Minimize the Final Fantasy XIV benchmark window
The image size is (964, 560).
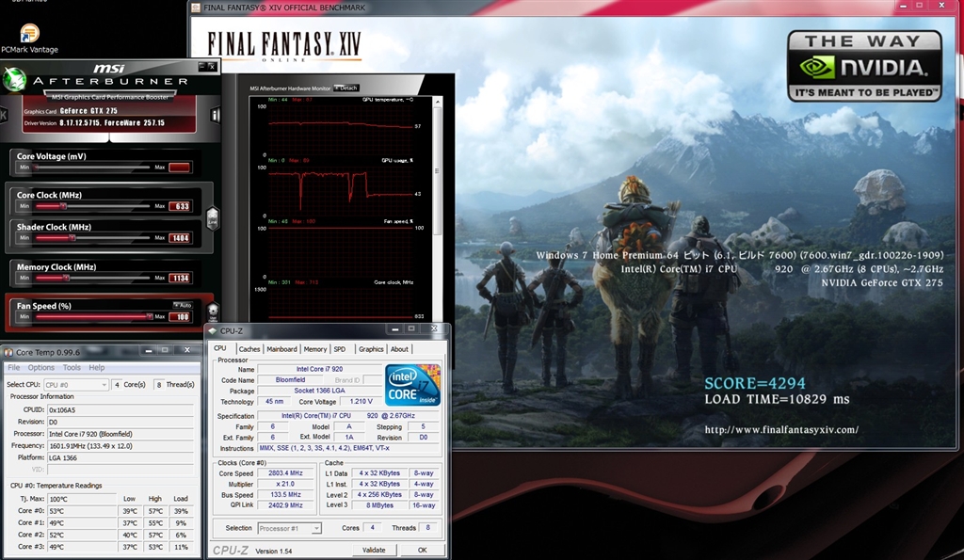tap(903, 6)
